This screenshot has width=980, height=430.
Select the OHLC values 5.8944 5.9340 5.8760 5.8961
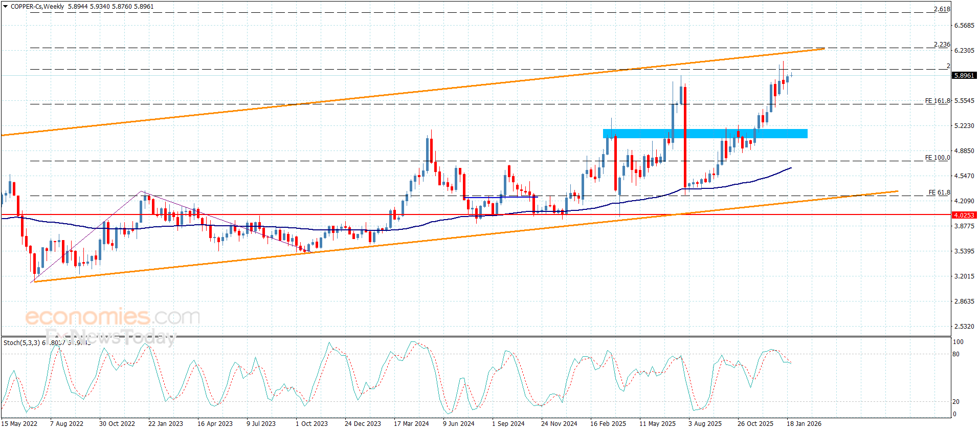pyautogui.click(x=111, y=7)
